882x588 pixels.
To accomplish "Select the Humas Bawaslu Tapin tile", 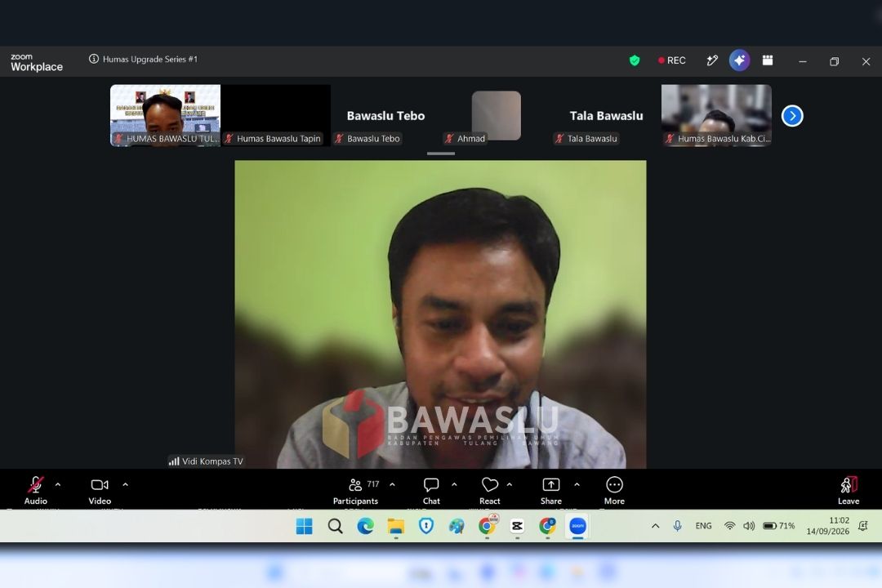I will (276, 115).
